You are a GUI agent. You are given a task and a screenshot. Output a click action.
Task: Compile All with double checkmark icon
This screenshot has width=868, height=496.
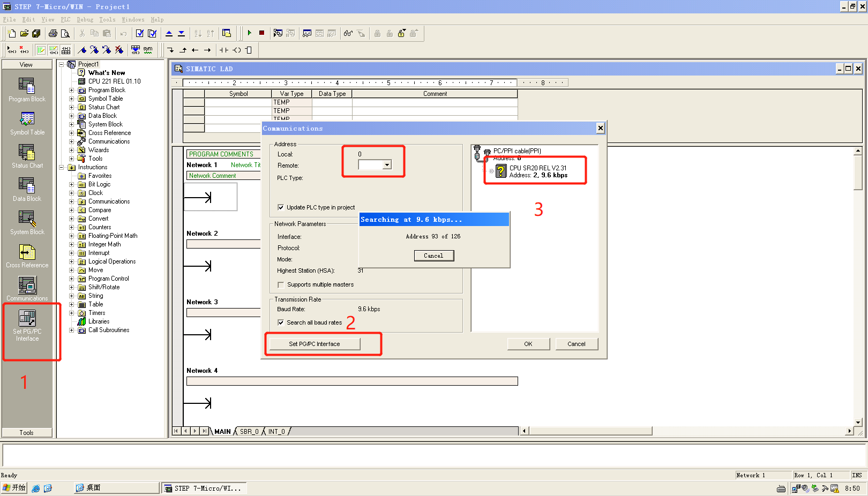click(x=152, y=33)
